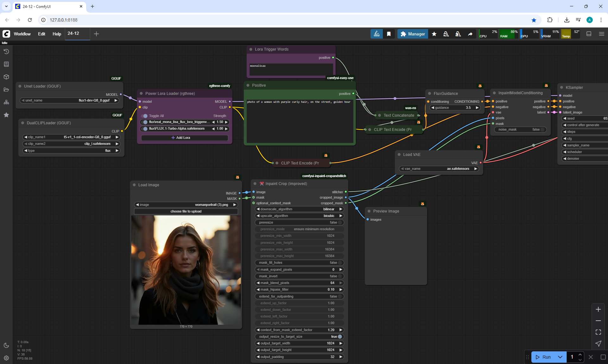
Task: Toggle dark theme moon icon
Action: 6,345
